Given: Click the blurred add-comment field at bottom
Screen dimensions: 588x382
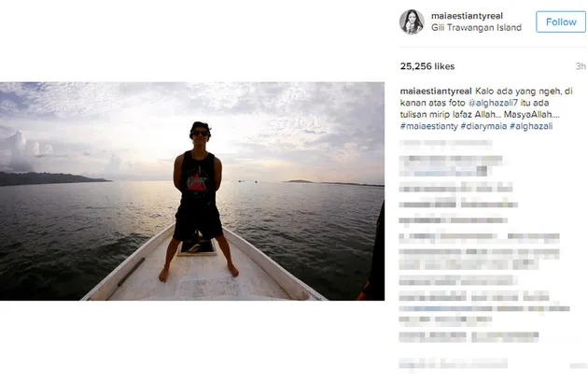Looking at the screenshot, I should 453,363.
